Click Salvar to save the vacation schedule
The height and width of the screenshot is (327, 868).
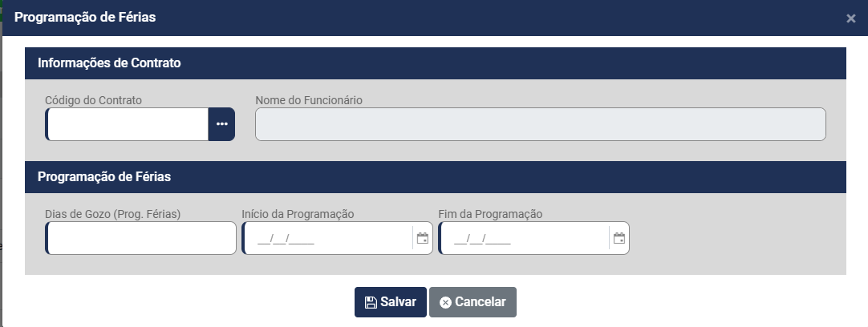coord(391,302)
